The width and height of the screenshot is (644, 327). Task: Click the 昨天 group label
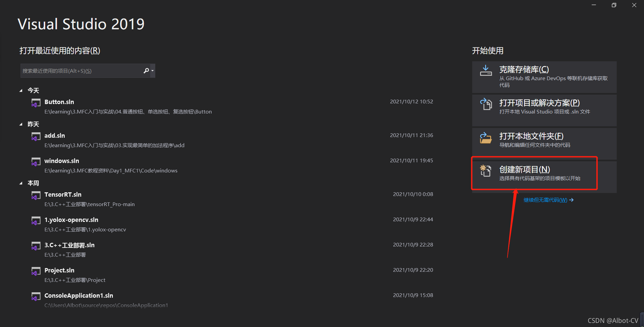pyautogui.click(x=33, y=124)
